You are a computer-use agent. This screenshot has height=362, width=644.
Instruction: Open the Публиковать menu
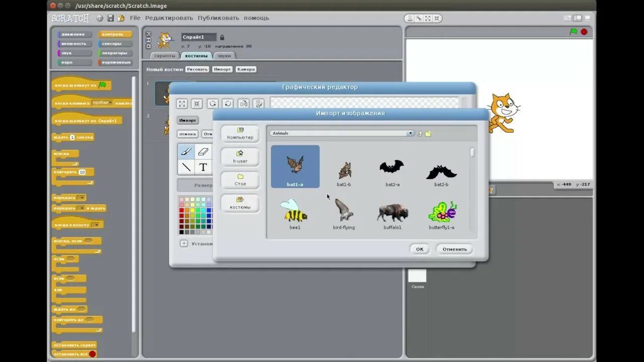[218, 18]
